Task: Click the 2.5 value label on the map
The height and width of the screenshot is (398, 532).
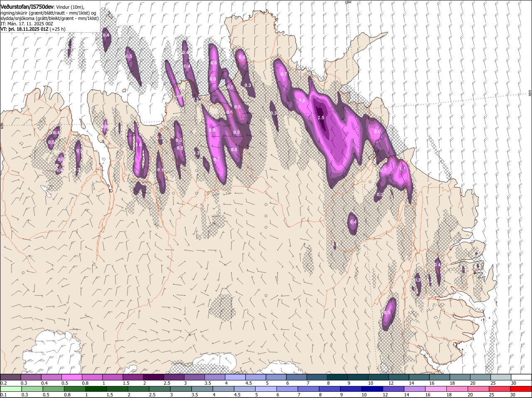Action: point(321,118)
